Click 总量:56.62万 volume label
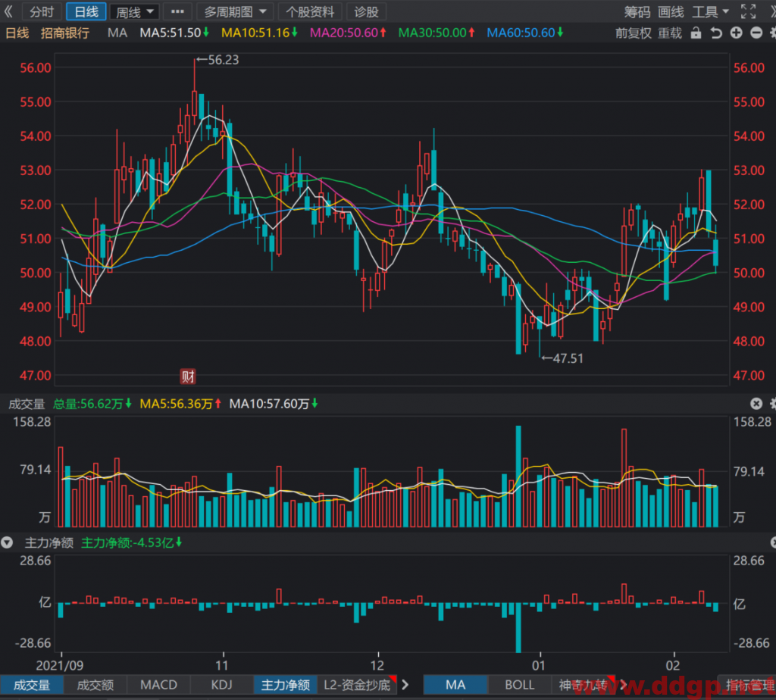The height and width of the screenshot is (700, 776). [x=92, y=405]
